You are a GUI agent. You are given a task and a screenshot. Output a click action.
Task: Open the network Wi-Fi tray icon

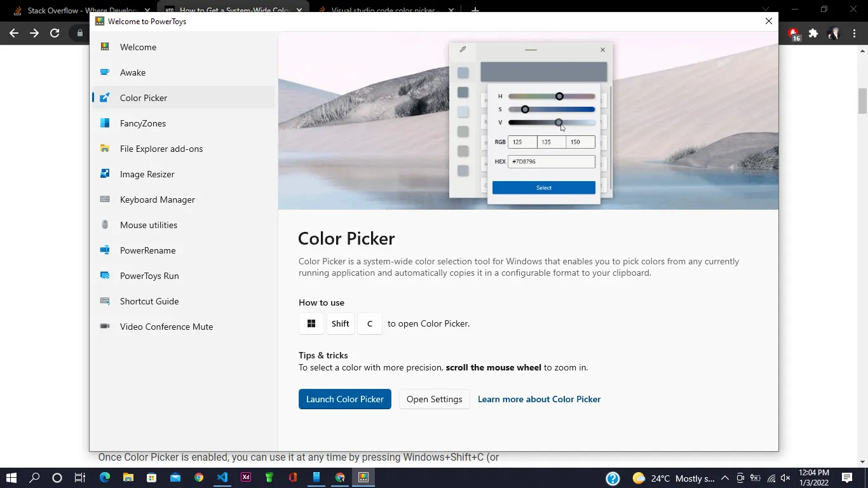[771, 478]
